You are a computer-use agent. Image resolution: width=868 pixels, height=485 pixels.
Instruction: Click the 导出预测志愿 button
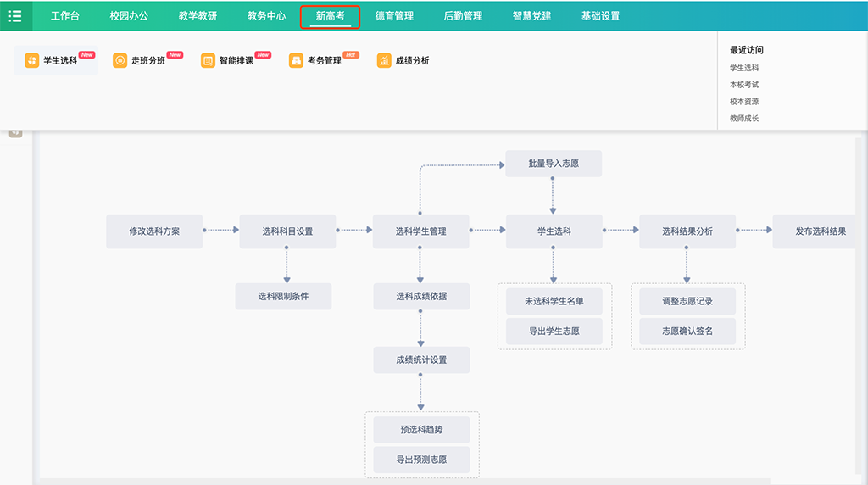(x=421, y=460)
